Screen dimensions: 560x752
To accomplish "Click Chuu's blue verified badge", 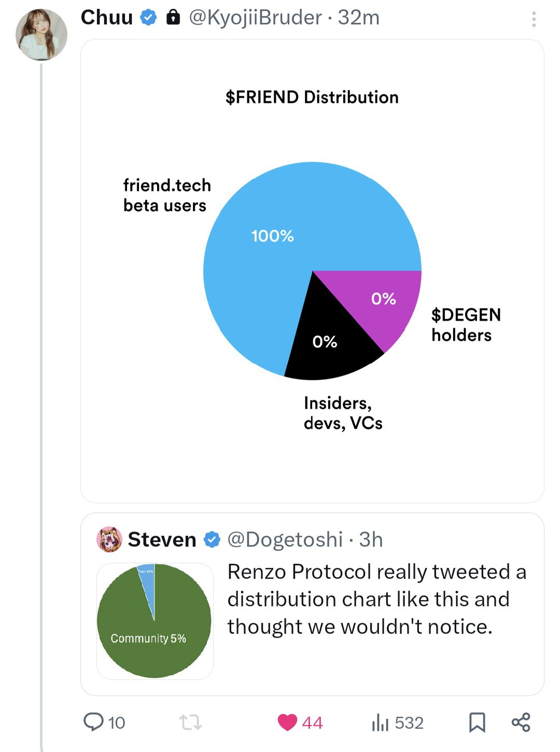I will tap(149, 18).
